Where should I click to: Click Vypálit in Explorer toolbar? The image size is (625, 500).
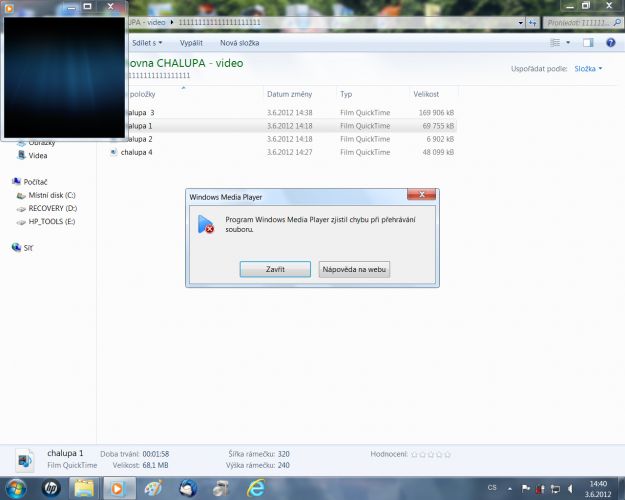point(191,43)
